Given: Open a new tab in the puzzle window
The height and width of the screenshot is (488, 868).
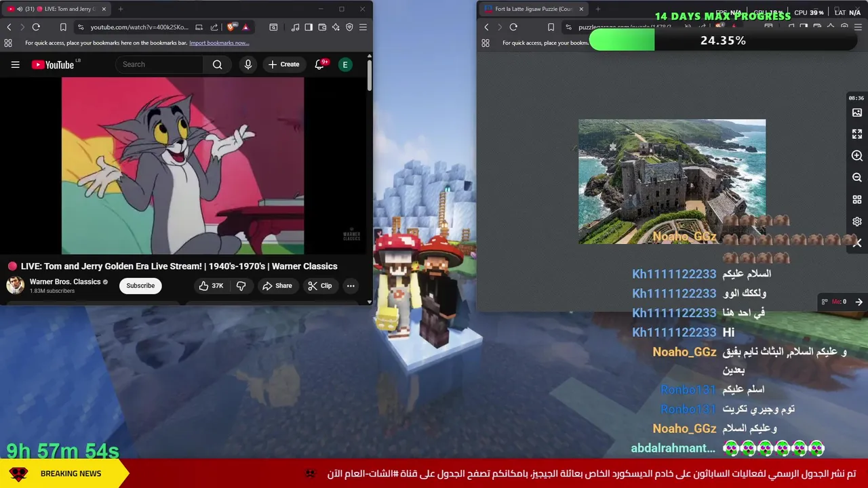Looking at the screenshot, I should (597, 9).
